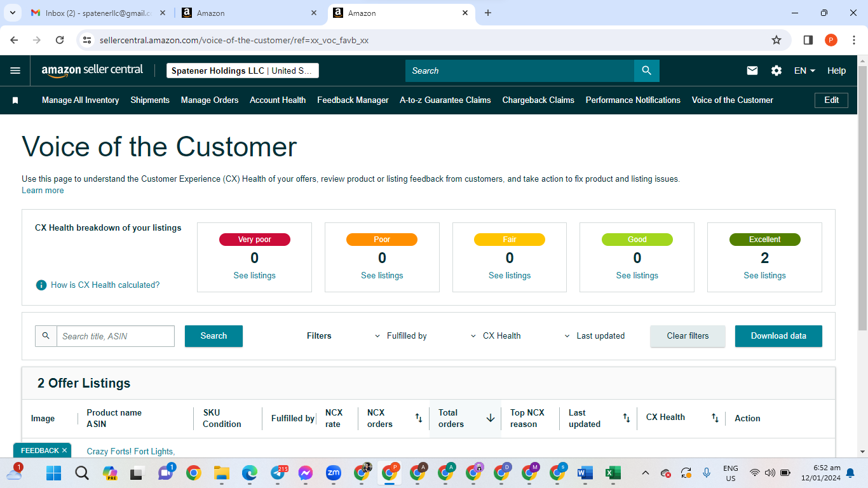Open File Explorer from the taskbar
Image resolution: width=868 pixels, height=488 pixels.
[x=221, y=473]
